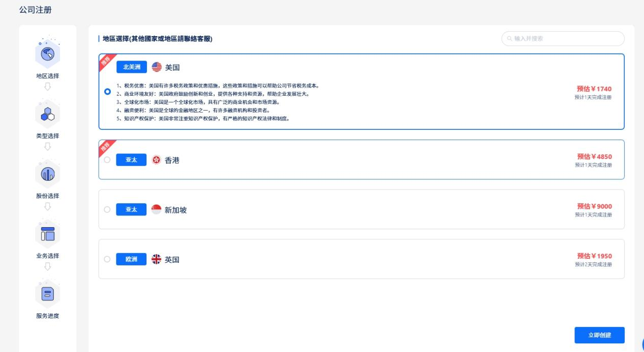Image resolution: width=644 pixels, height=352 pixels.
Task: Click the 股份选择 bar chart step icon
Action: (47, 174)
